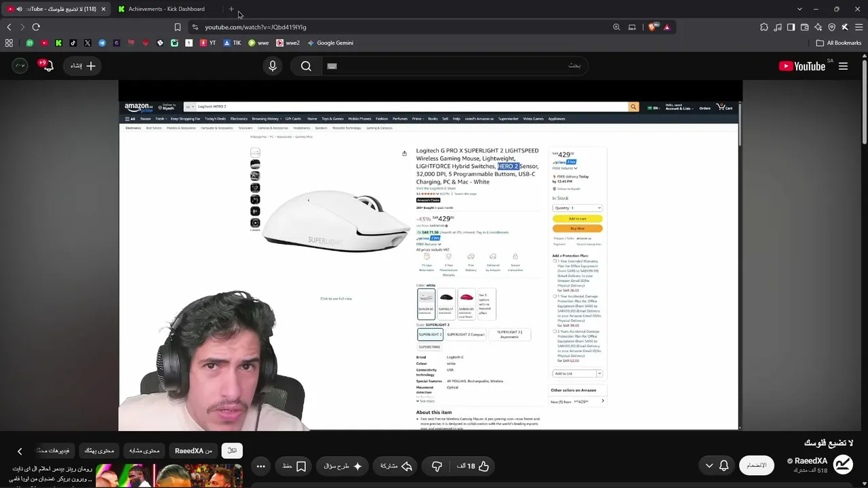Open the wwe2 bookmark
868x488 pixels.
(288, 43)
